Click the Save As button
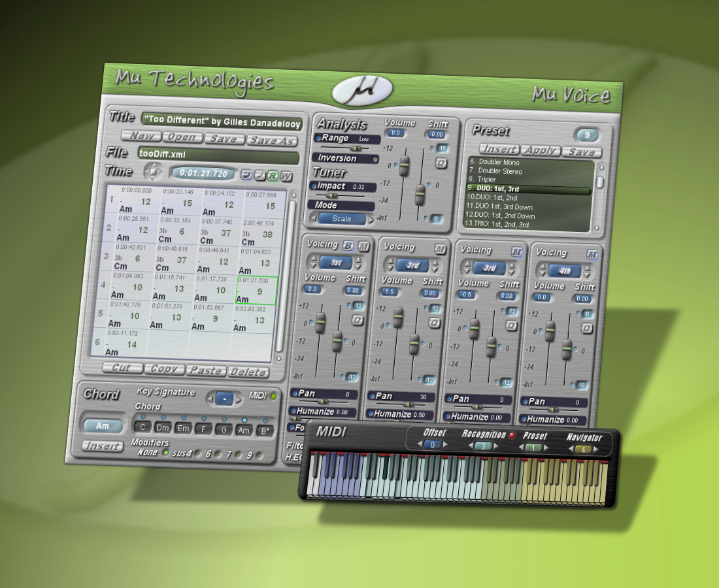The height and width of the screenshot is (588, 719). point(272,140)
